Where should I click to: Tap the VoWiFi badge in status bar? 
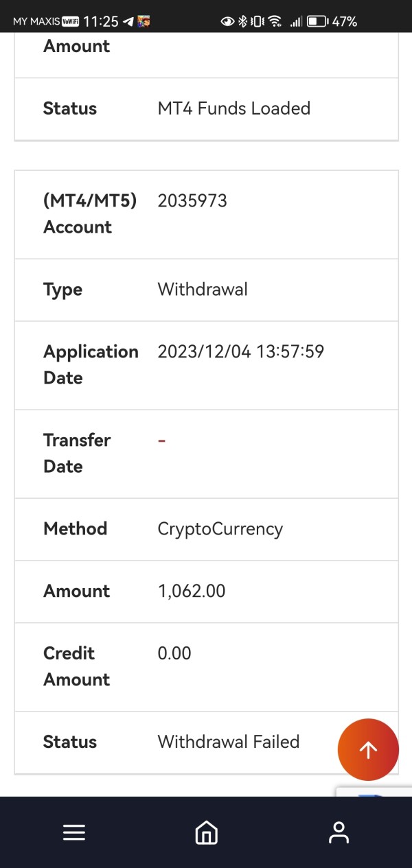click(x=70, y=22)
